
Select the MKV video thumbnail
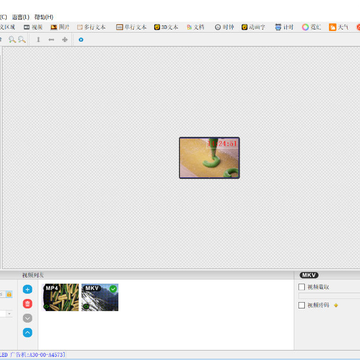(x=100, y=297)
